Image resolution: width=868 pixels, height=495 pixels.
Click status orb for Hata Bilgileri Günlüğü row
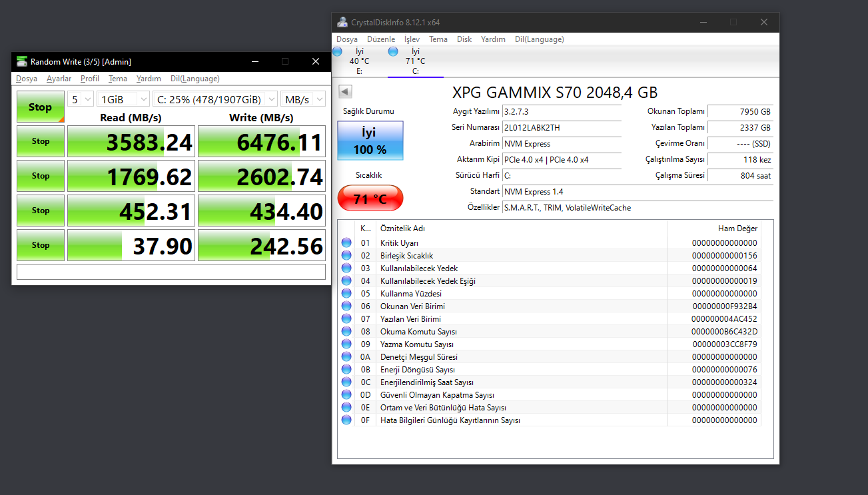pyautogui.click(x=346, y=420)
